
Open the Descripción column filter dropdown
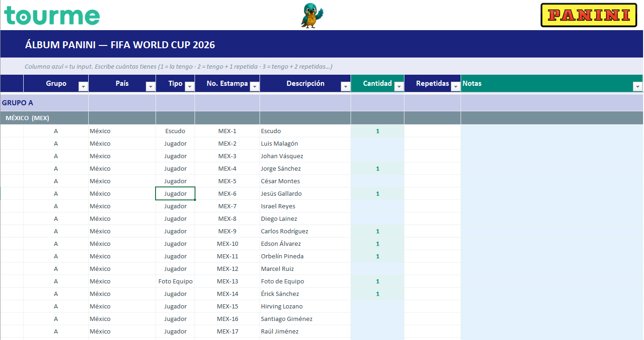345,87
